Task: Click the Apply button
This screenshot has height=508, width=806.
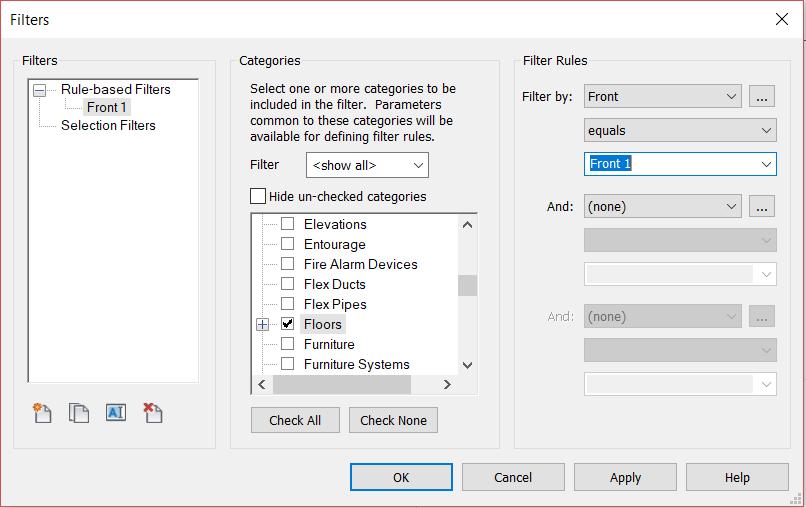Action: tap(625, 477)
